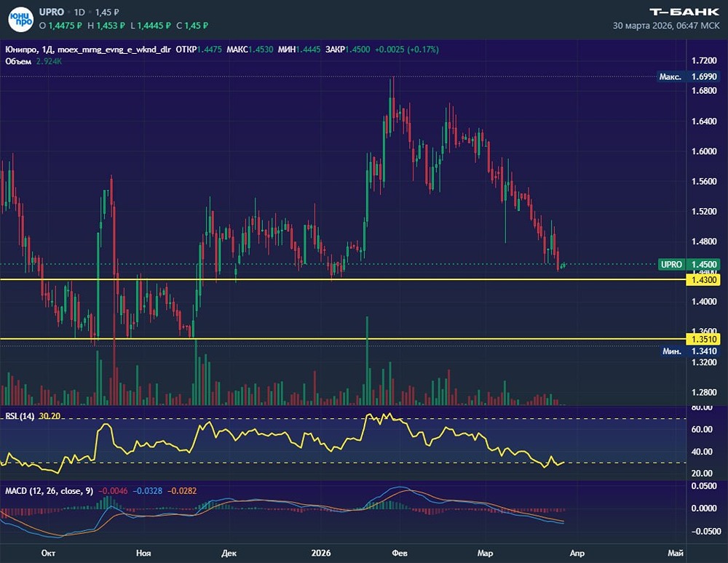The image size is (728, 563).
Task: Click the 30 марта 2026 timestamp
Action: click(x=666, y=25)
